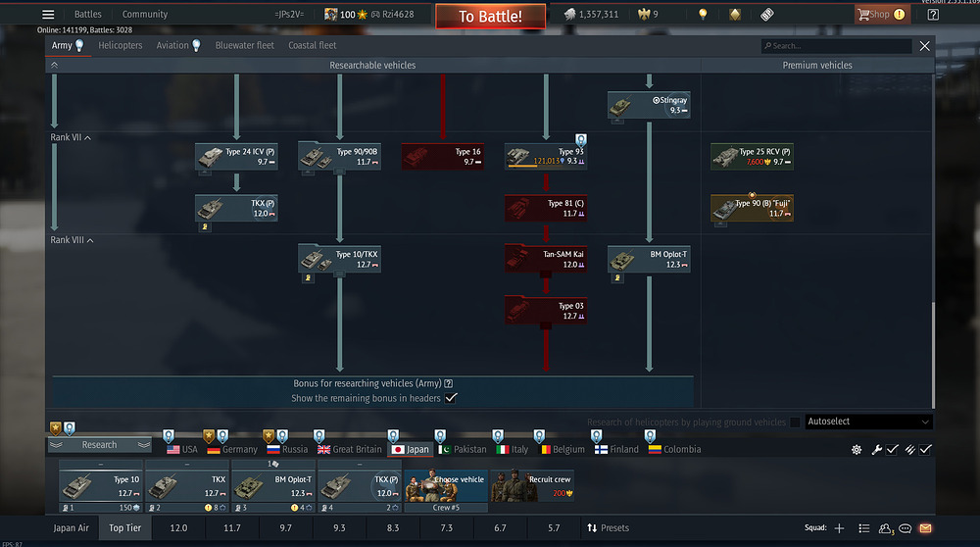Select the Tan-SAM Kai vehicle card
Viewport: 980px width, 547px height.
click(x=546, y=259)
